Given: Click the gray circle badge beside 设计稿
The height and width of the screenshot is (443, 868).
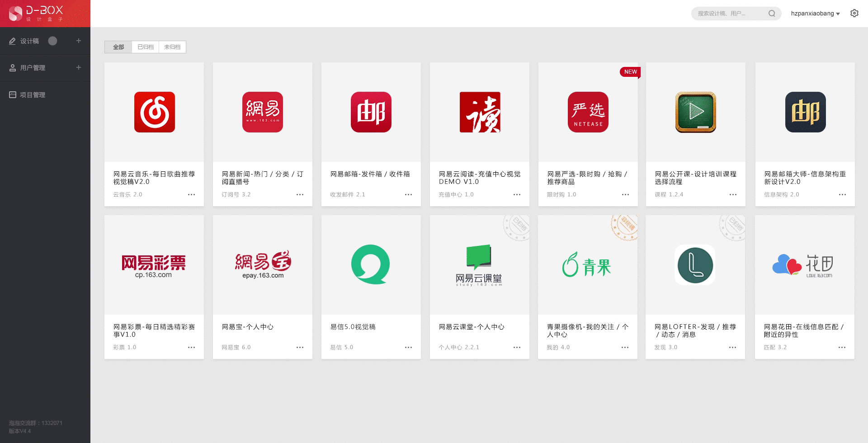Looking at the screenshot, I should coord(52,41).
